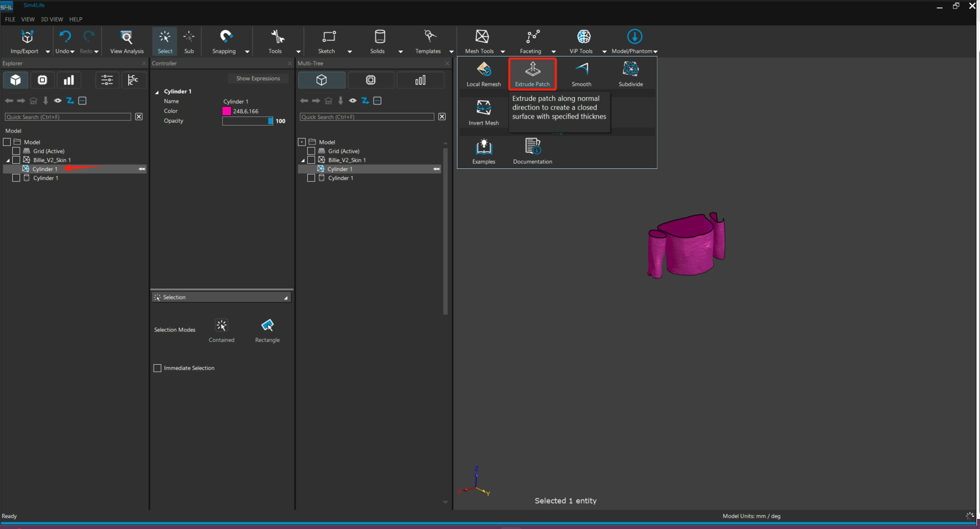The image size is (980, 529).
Task: Enable the Immediate Selection checkbox
Action: (158, 368)
